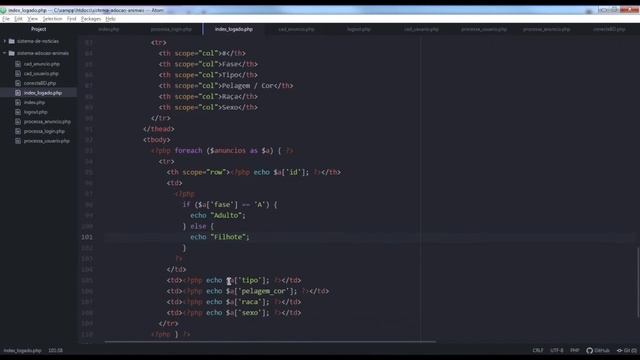640x360 pixels.
Task: Click the foreach ($anuncios as $a) line
Action: click(222, 151)
